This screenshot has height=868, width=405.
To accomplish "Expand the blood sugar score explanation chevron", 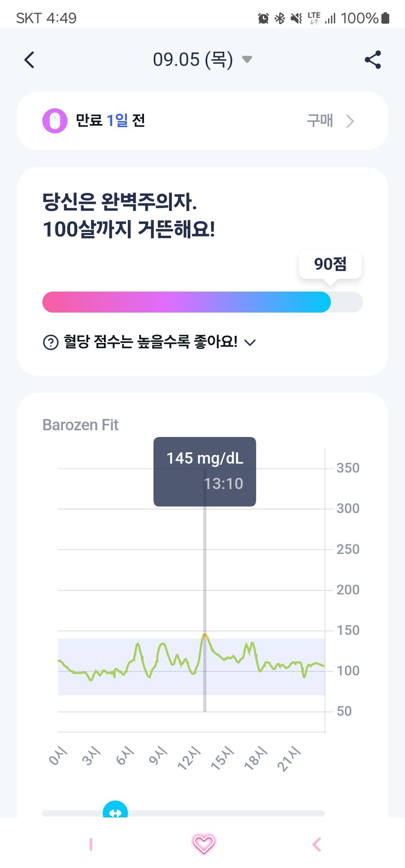I will tap(250, 342).
